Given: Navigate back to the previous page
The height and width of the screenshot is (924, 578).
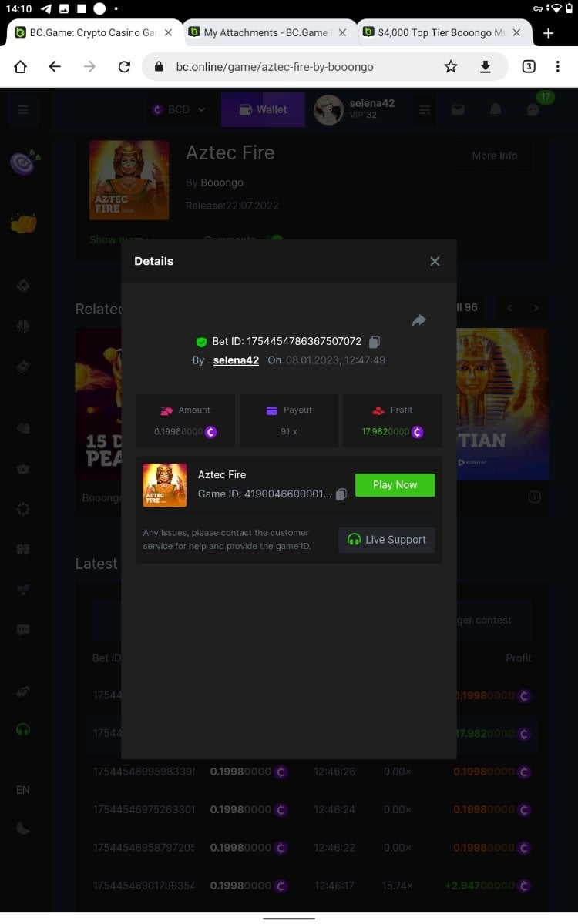Looking at the screenshot, I should [55, 67].
